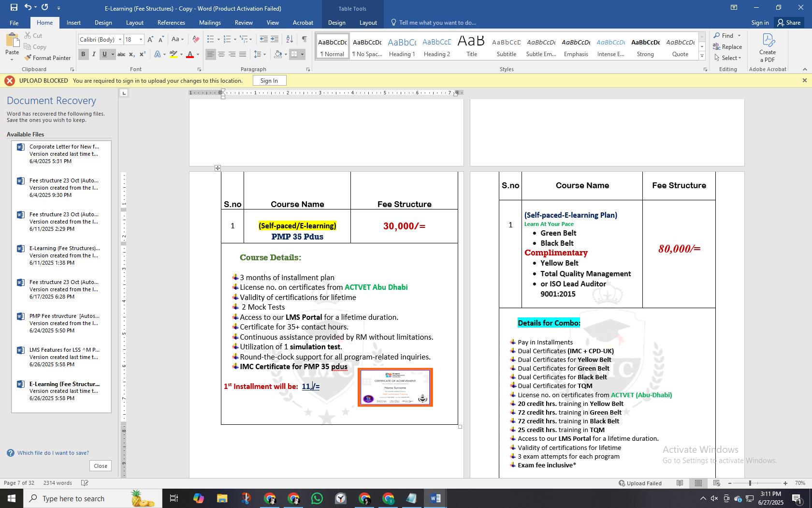Screen dimensions: 812x508
Task: Open the Borders dropdown arrow
Action: click(302, 54)
